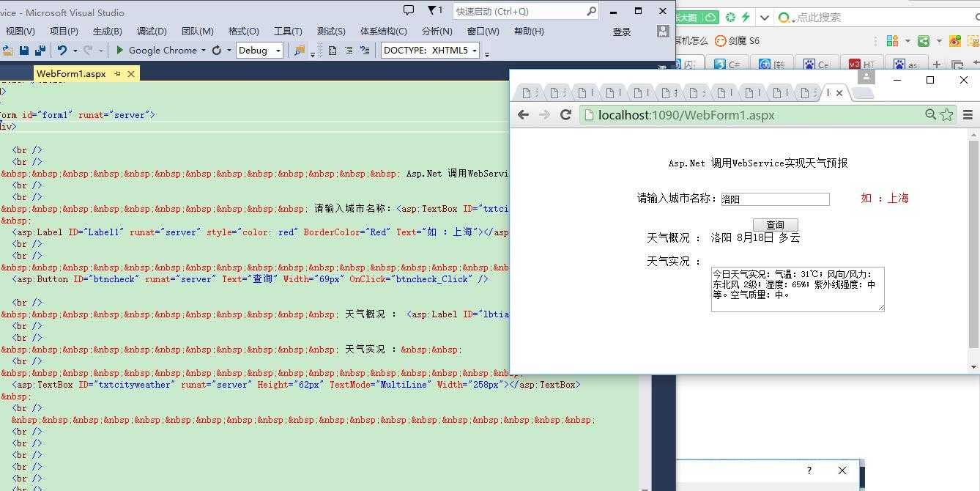
Task: Click the Chrome forward arrow
Action: 544,114
